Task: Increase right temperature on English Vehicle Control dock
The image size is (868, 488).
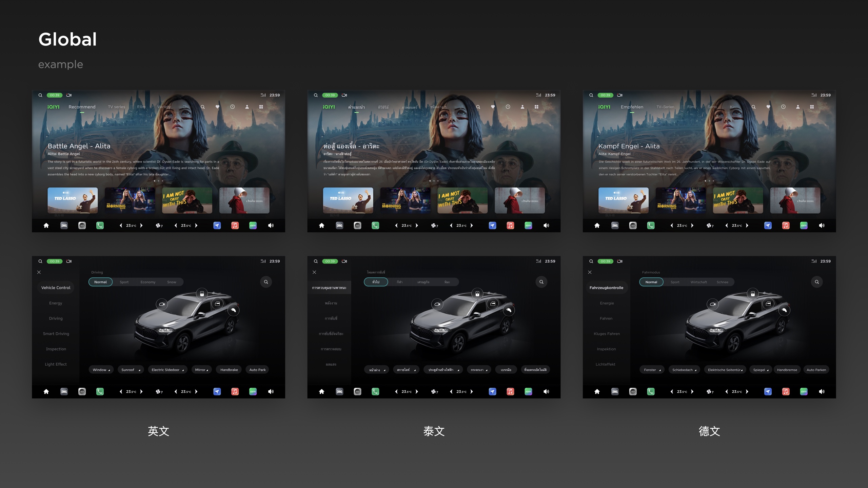Action: point(196,392)
